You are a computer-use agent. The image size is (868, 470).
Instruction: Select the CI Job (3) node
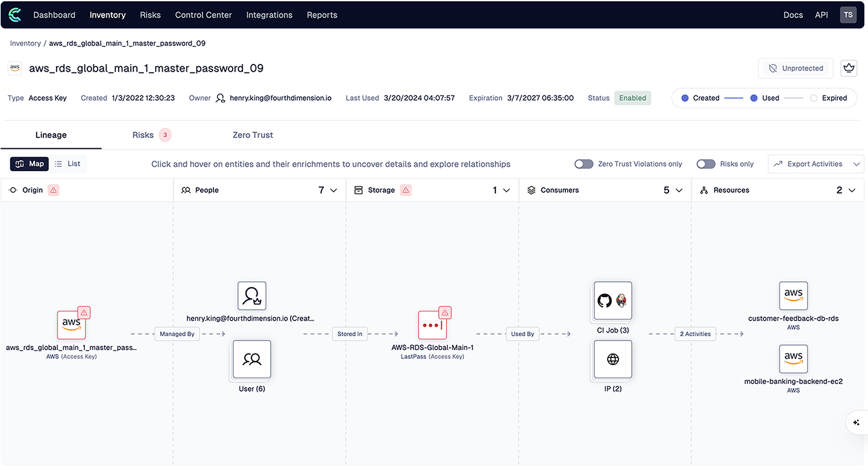[x=613, y=301]
